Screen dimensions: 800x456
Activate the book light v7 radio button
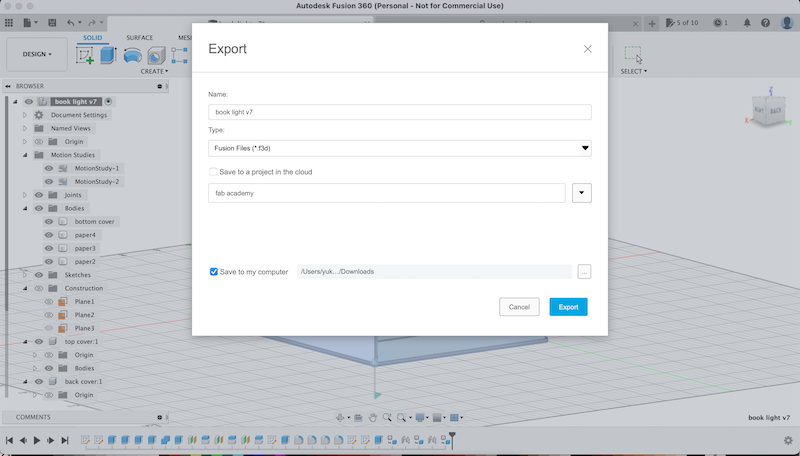click(108, 102)
